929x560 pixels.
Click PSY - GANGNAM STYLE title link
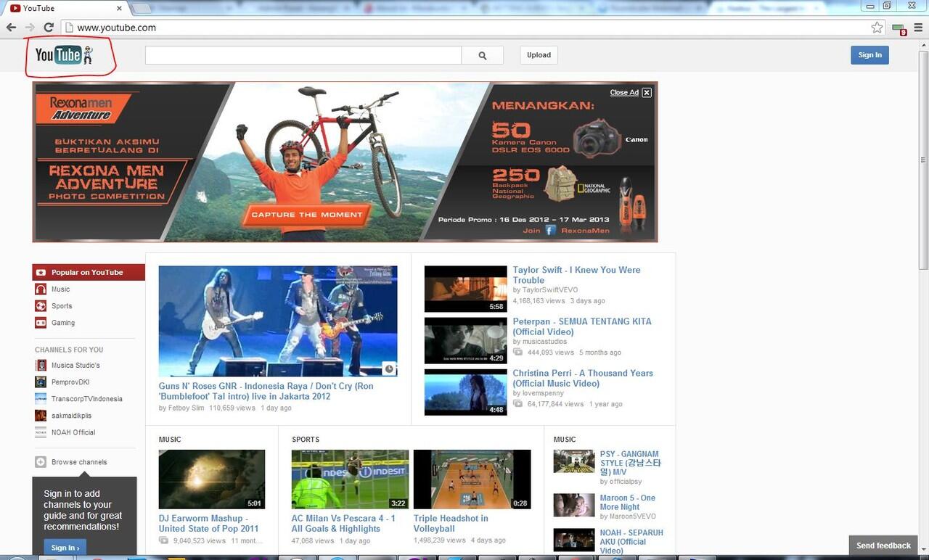point(630,463)
